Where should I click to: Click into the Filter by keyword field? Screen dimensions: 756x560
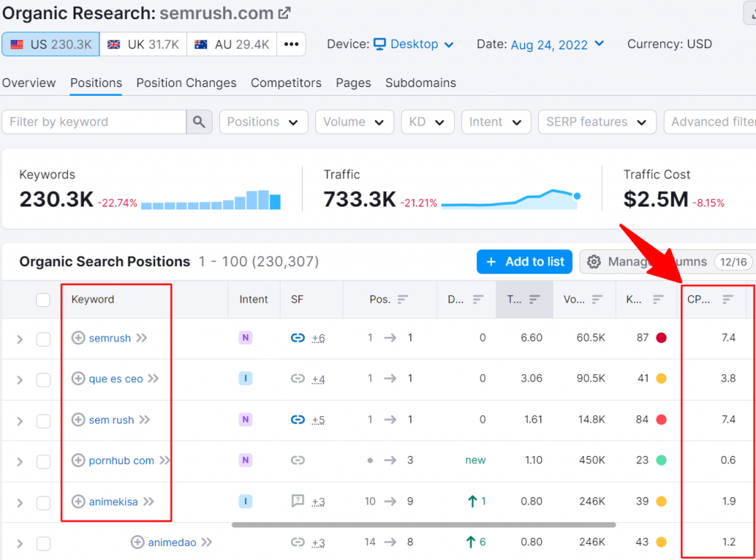coord(94,122)
